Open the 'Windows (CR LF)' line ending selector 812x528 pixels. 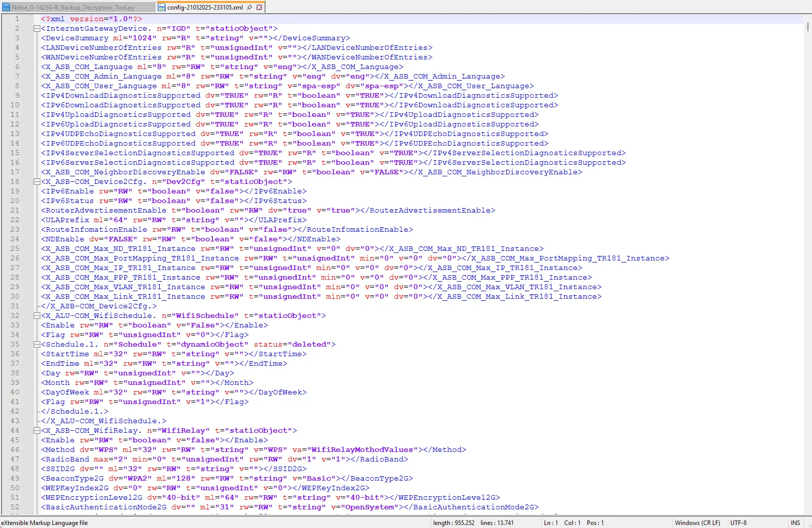(697, 523)
